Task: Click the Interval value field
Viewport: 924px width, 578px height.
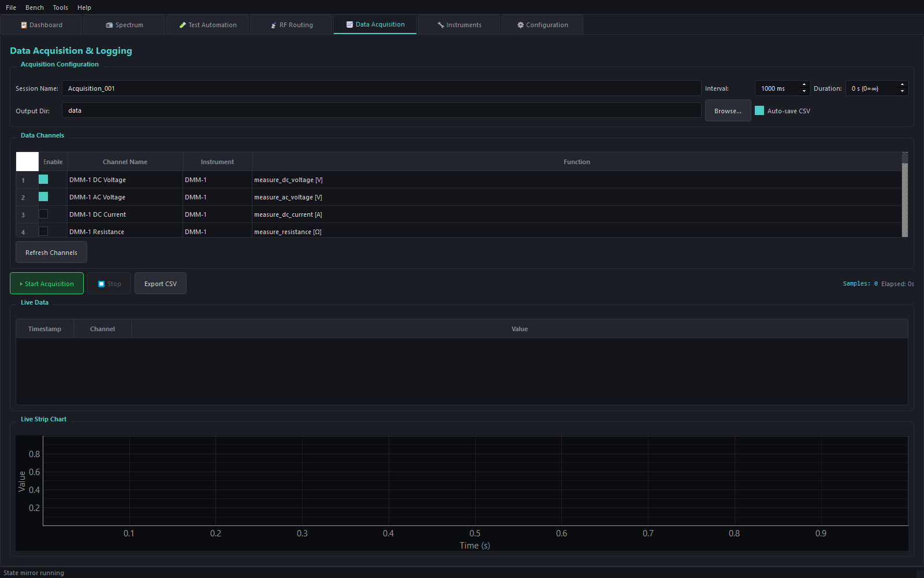Action: point(777,88)
